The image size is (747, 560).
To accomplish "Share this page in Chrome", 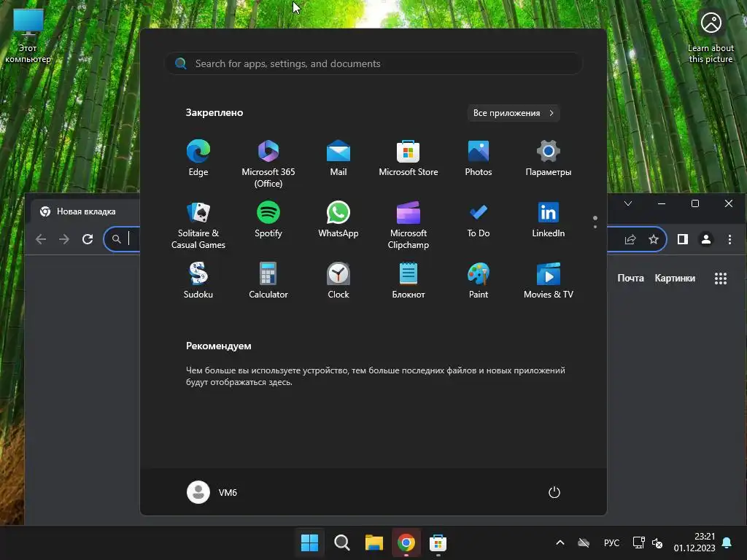I will pyautogui.click(x=630, y=239).
